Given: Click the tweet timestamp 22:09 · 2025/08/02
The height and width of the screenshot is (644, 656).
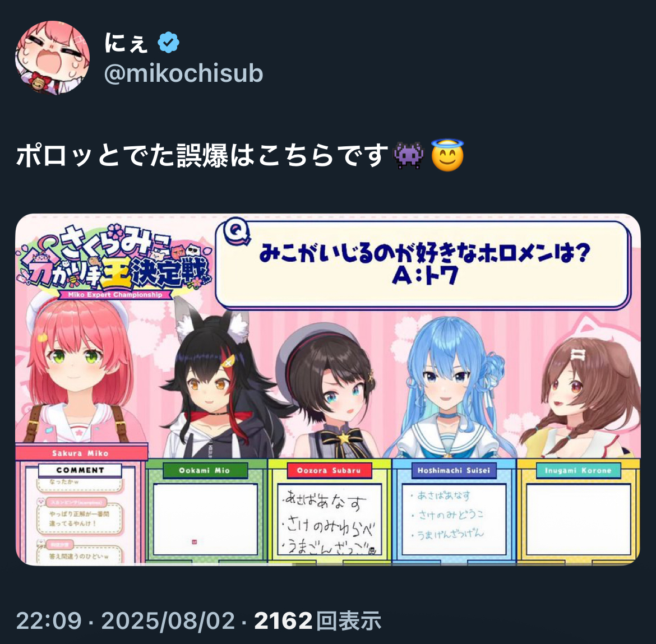Looking at the screenshot, I should (x=126, y=620).
